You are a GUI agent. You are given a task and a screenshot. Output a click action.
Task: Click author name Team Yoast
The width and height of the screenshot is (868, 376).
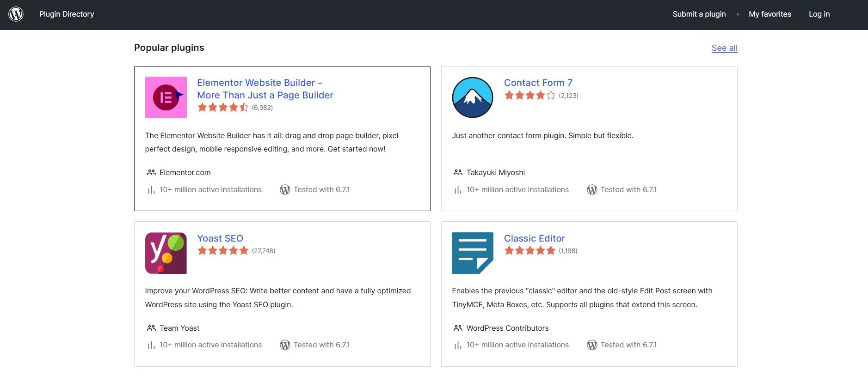click(x=179, y=328)
